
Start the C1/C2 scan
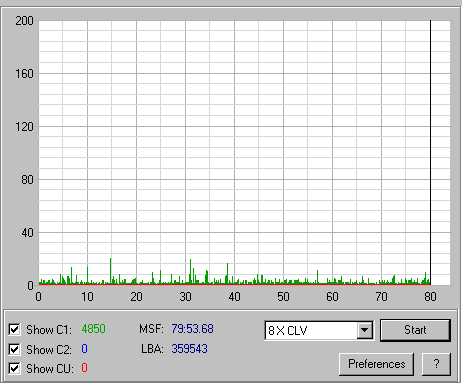point(415,330)
